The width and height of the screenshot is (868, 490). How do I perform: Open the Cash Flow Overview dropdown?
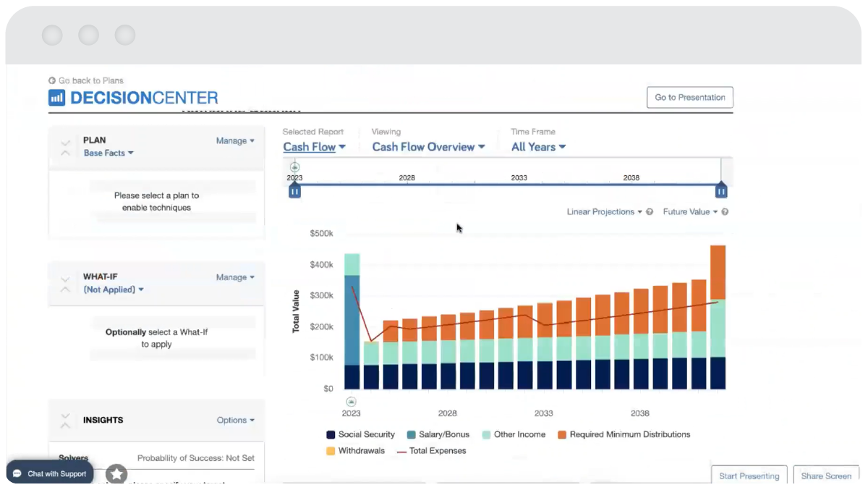tap(427, 147)
